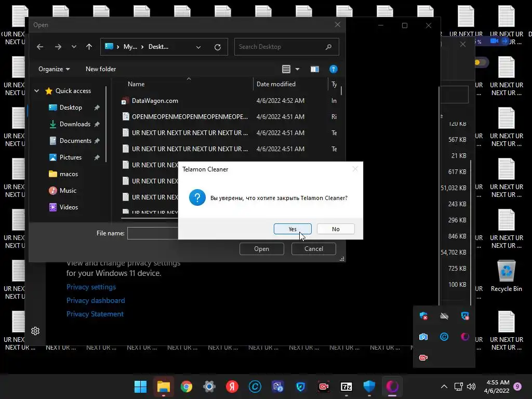Viewport: 532px width, 399px height.
Task: Open the Recycle Bin desktop icon
Action: [x=506, y=276]
